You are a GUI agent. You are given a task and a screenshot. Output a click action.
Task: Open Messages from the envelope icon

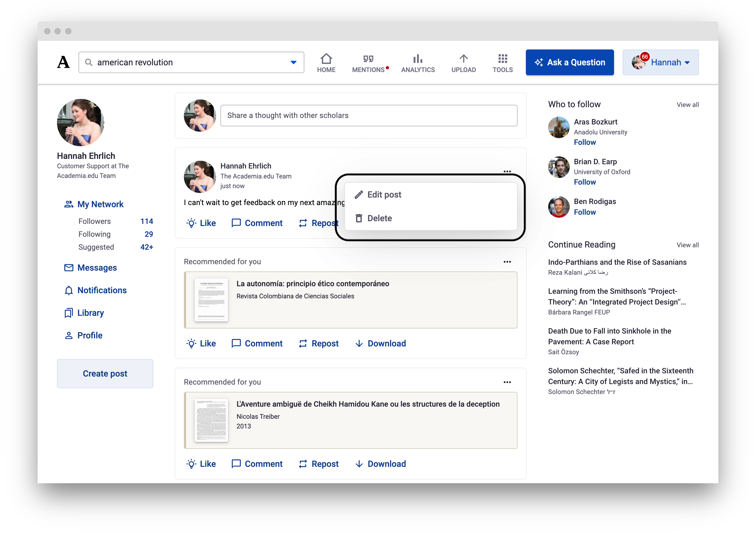tap(69, 267)
